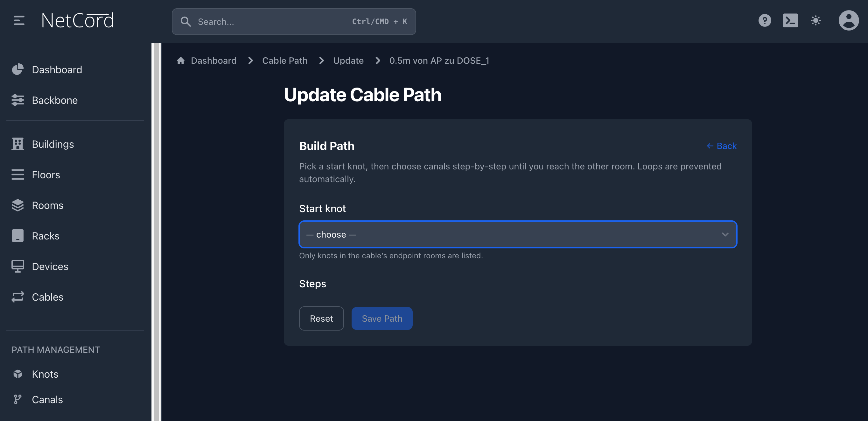Click the Canals branch icon
Viewport: 868px width, 421px height.
17,399
